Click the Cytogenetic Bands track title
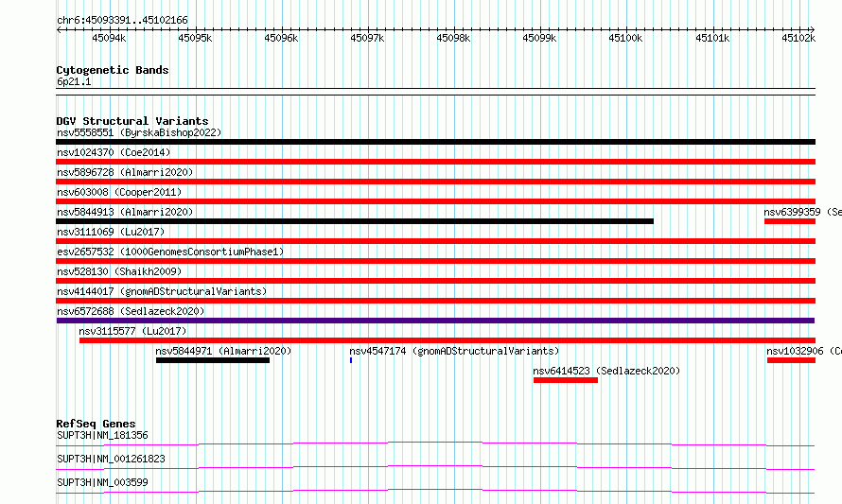This screenshot has width=842, height=504. pyautogui.click(x=113, y=70)
